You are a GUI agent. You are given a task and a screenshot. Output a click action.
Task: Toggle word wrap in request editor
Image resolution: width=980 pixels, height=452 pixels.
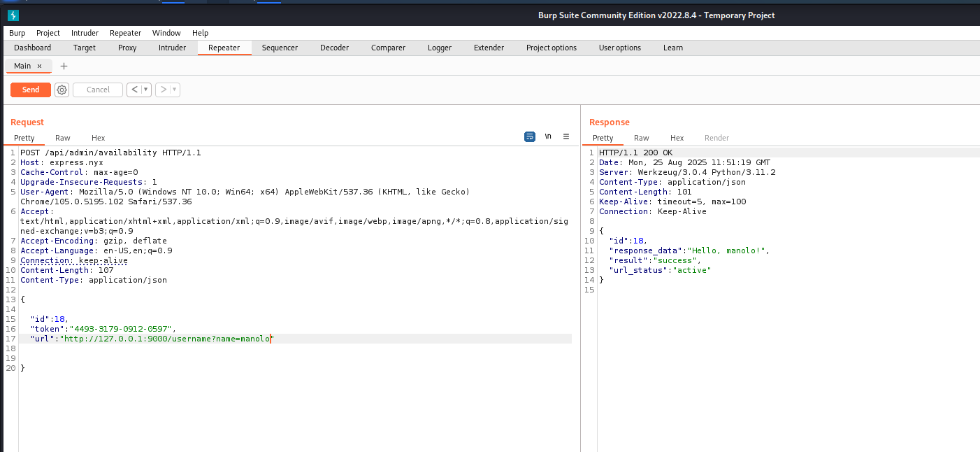[x=530, y=136]
